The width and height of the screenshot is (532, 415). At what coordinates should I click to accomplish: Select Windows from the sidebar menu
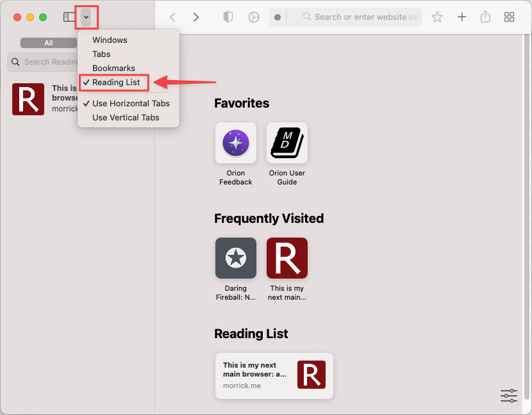(x=110, y=40)
